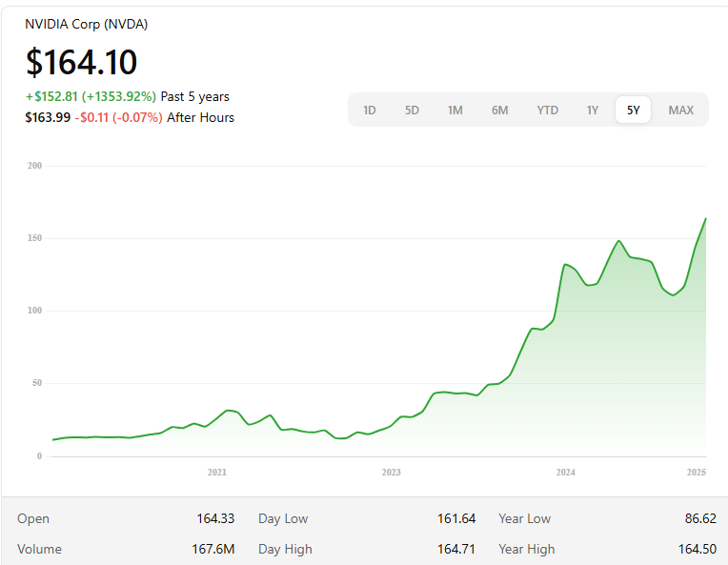This screenshot has width=728, height=565.
Task: Change range to 6M
Action: (500, 111)
